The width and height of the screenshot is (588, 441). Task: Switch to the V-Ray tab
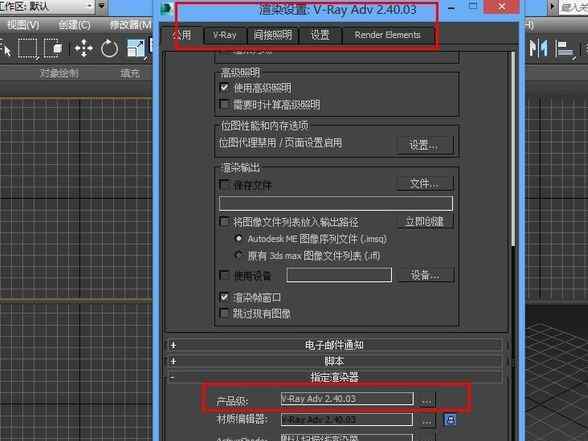tap(225, 35)
